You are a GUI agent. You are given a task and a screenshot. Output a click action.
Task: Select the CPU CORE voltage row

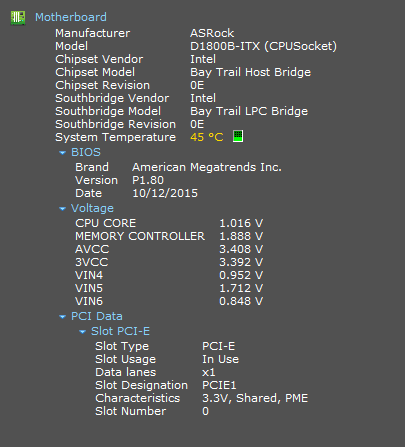169,223
